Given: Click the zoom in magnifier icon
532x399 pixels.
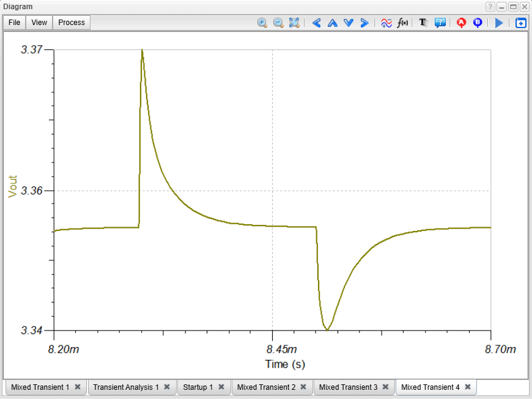Looking at the screenshot, I should pyautogui.click(x=262, y=23).
